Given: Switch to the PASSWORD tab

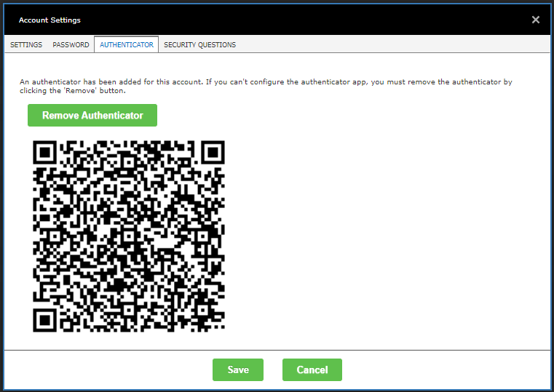Looking at the screenshot, I should 71,45.
